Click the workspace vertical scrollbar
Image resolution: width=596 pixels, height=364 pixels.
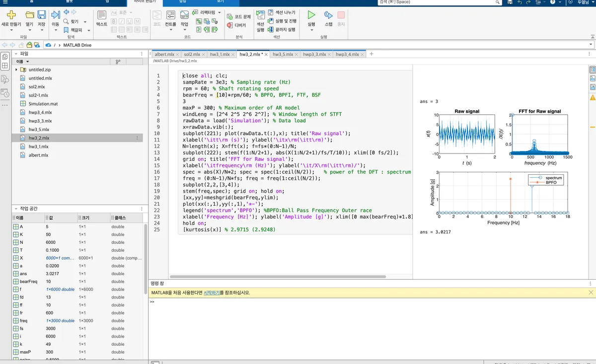pos(145,258)
